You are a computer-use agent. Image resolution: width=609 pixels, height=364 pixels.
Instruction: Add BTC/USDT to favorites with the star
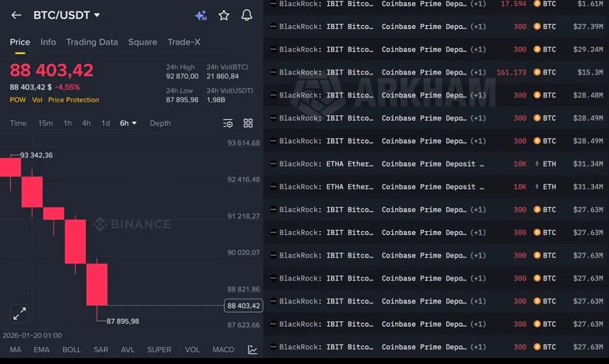pos(223,15)
